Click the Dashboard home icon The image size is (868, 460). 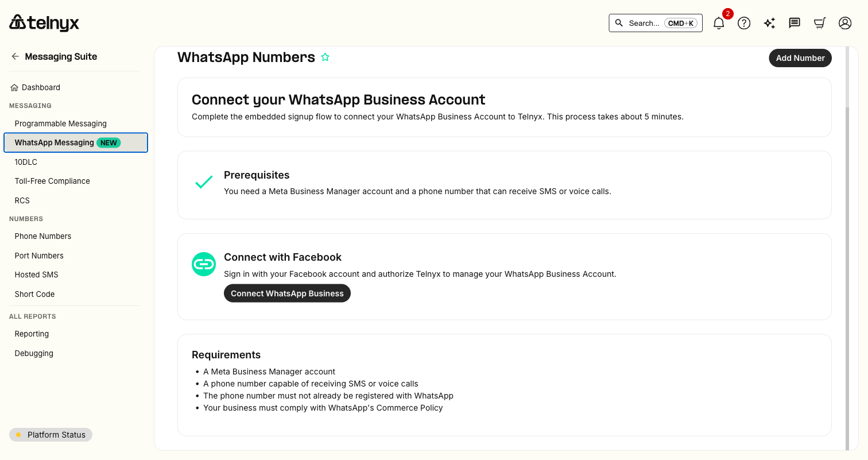[14, 87]
